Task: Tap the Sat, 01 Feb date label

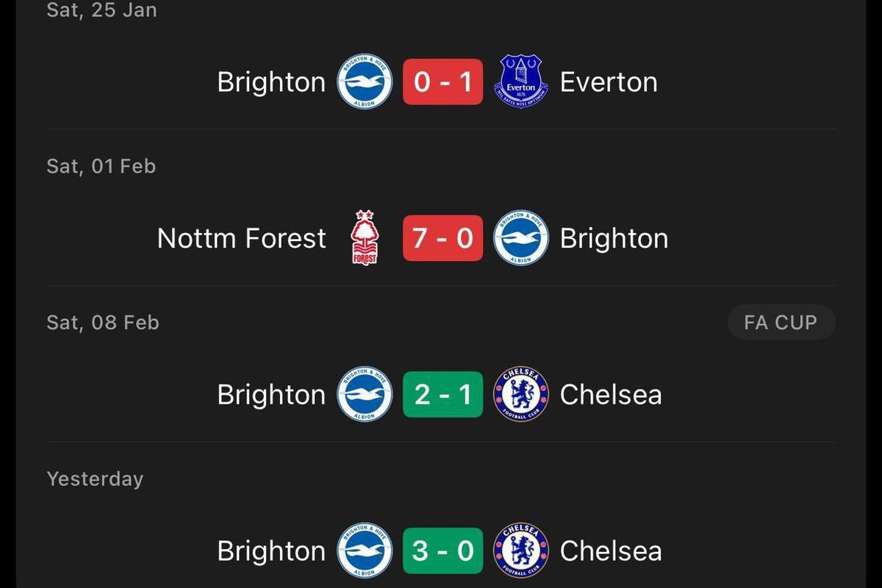Action: 101,166
